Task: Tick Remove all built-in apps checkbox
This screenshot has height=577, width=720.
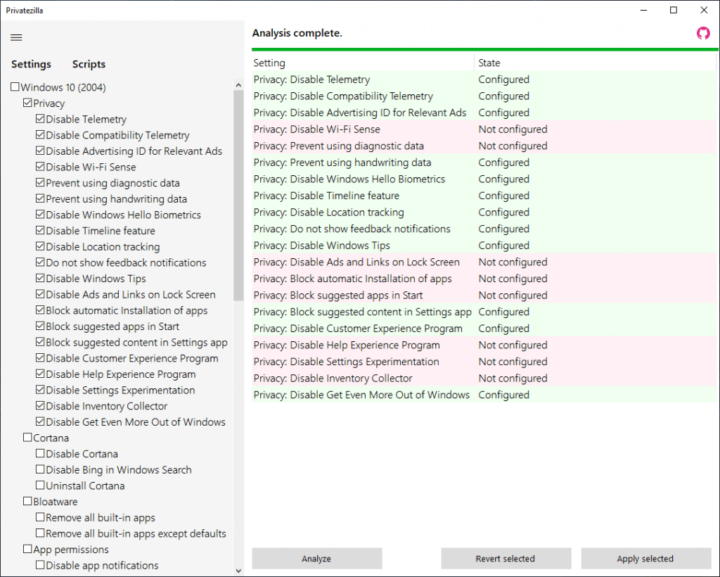Action: (40, 518)
